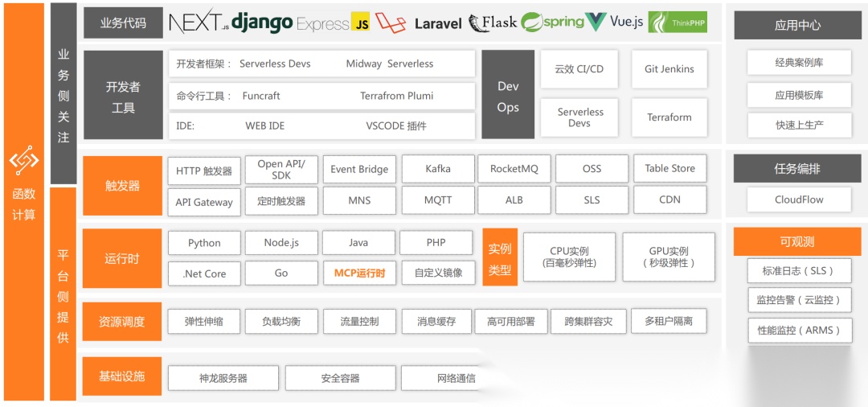Select the 开发者工具 block
868x407 pixels.
124,95
